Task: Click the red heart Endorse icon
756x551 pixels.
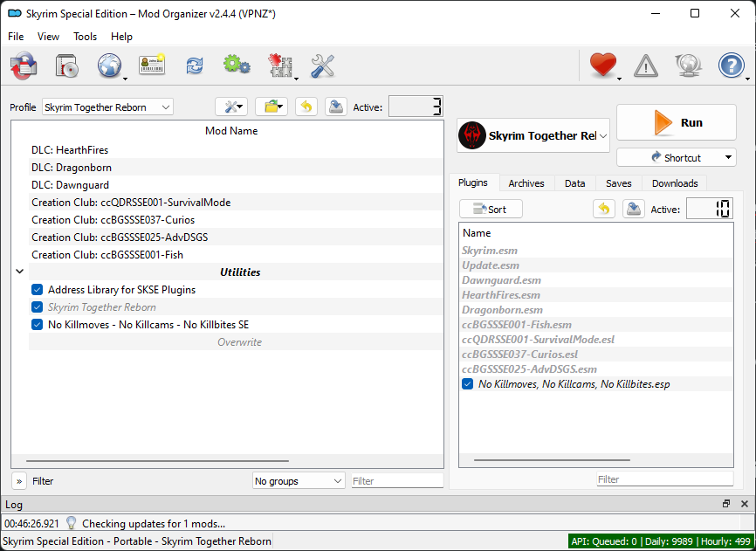Action: point(602,66)
